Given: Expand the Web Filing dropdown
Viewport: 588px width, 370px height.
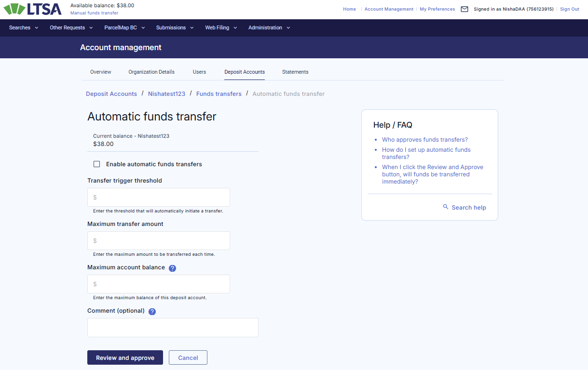Looking at the screenshot, I should [221, 28].
